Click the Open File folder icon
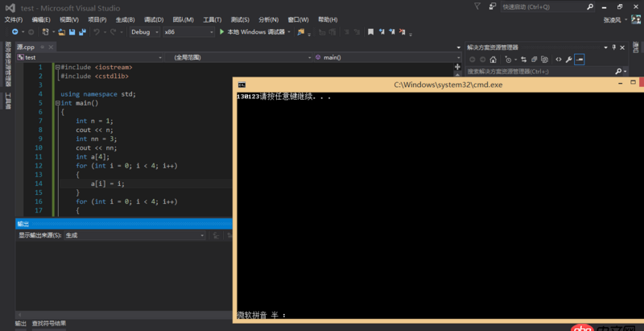Viewport: 644px width, 331px height. point(62,32)
